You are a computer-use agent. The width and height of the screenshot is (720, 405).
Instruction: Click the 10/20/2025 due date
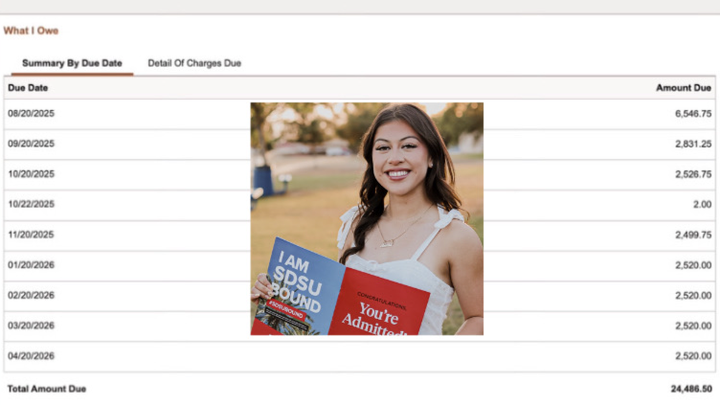point(31,174)
